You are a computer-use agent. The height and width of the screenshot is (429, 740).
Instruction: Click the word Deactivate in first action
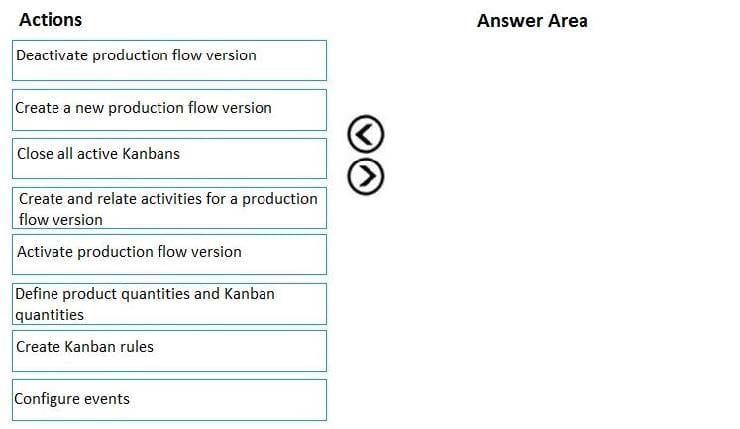52,55
